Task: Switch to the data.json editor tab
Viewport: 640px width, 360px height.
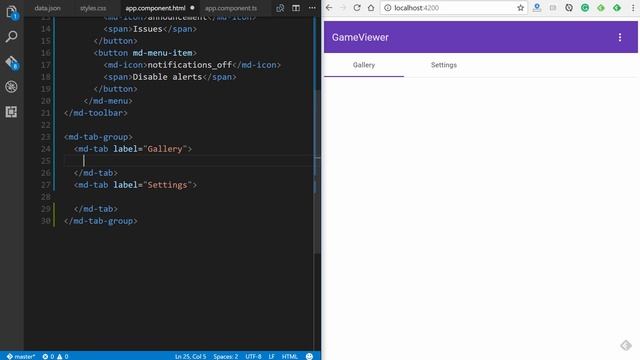Action: coord(47,8)
